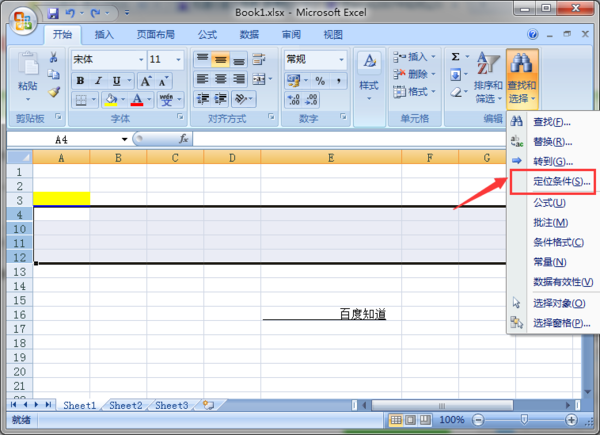Click the zoom slider in status bar
Viewport: 600px width, 435px height.
coord(525,419)
